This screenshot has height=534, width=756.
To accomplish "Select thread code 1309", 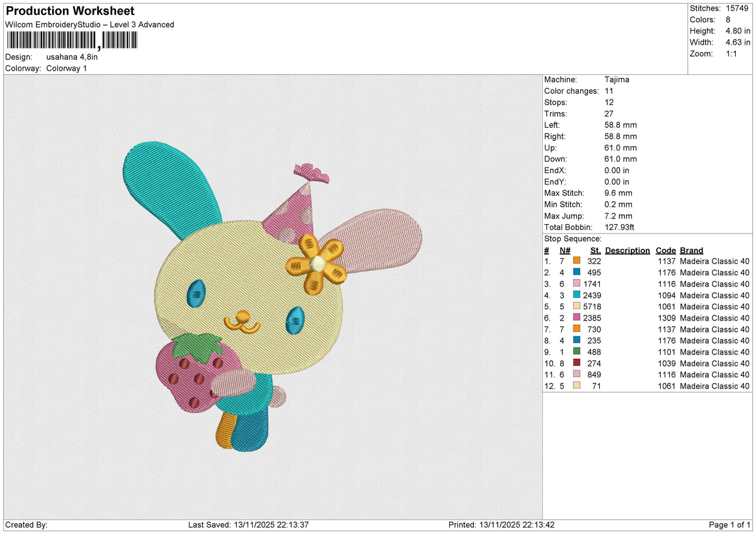I will 666,318.
